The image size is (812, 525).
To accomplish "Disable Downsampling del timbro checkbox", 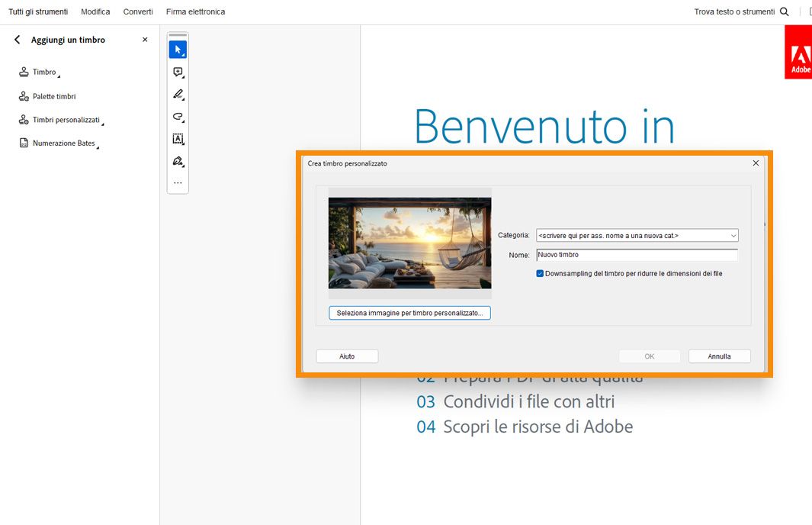I will pyautogui.click(x=540, y=273).
